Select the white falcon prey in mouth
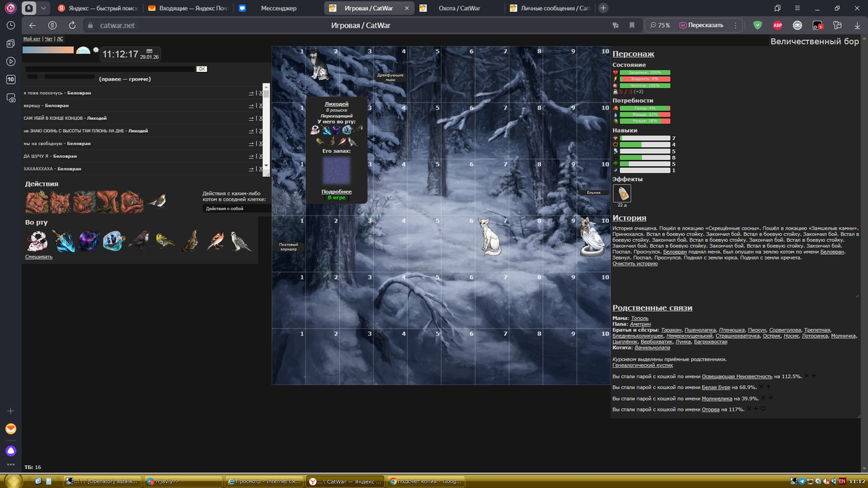The width and height of the screenshot is (868, 488). pos(241,241)
